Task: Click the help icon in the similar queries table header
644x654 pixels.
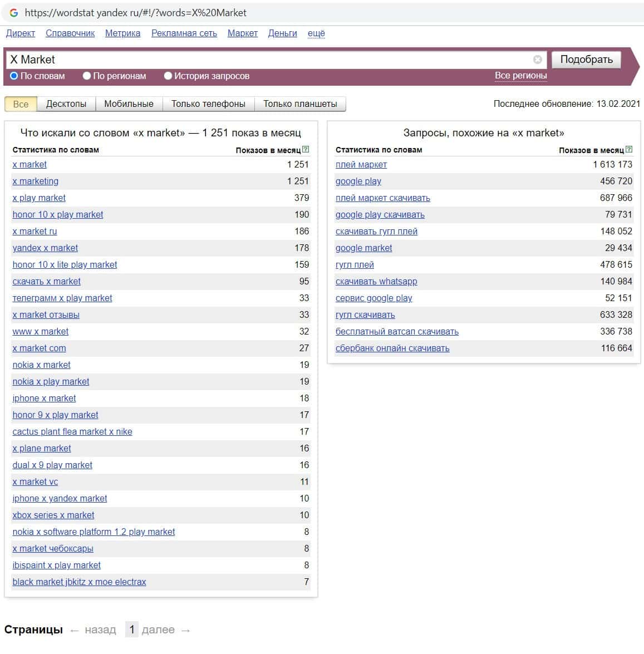Action: (x=629, y=149)
